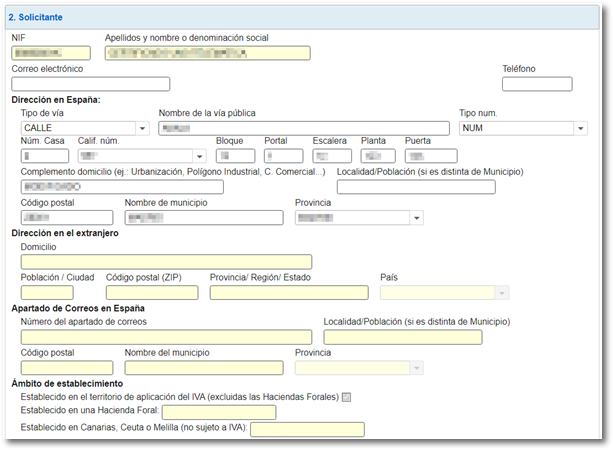The image size is (613, 450).
Task: Click the Teléfono input field
Action: [536, 84]
